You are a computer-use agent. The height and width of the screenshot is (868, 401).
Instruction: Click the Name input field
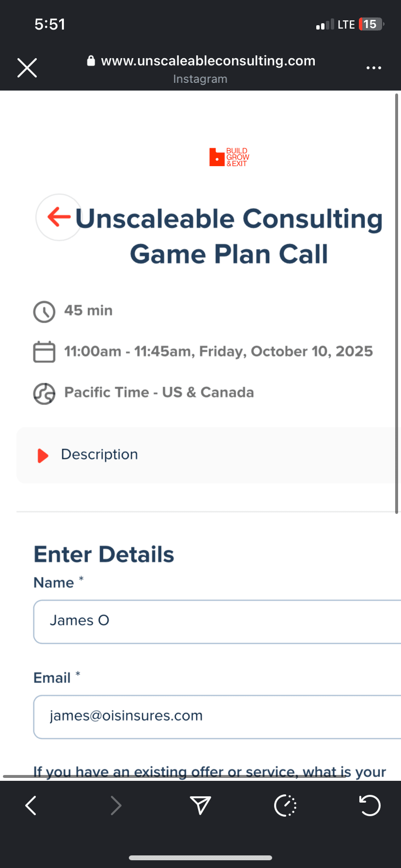[x=217, y=621]
